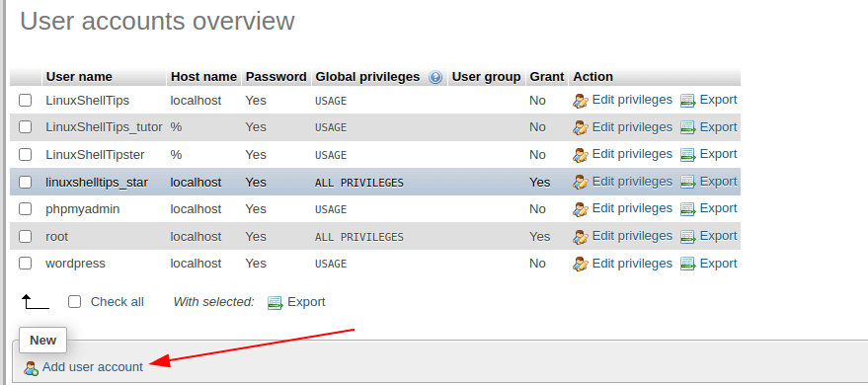The height and width of the screenshot is (385, 868).
Task: Click Edit privileges icon for linuxshelltips_star row
Action: click(x=580, y=182)
